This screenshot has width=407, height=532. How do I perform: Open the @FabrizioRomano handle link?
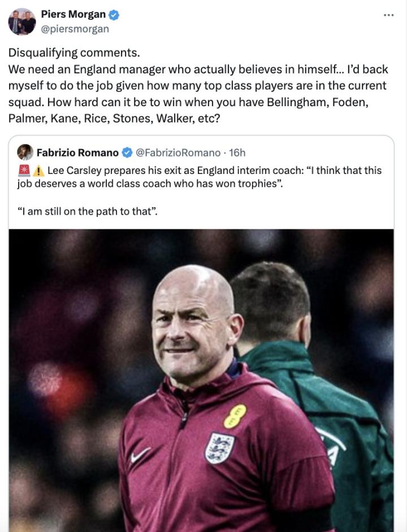pyautogui.click(x=178, y=152)
